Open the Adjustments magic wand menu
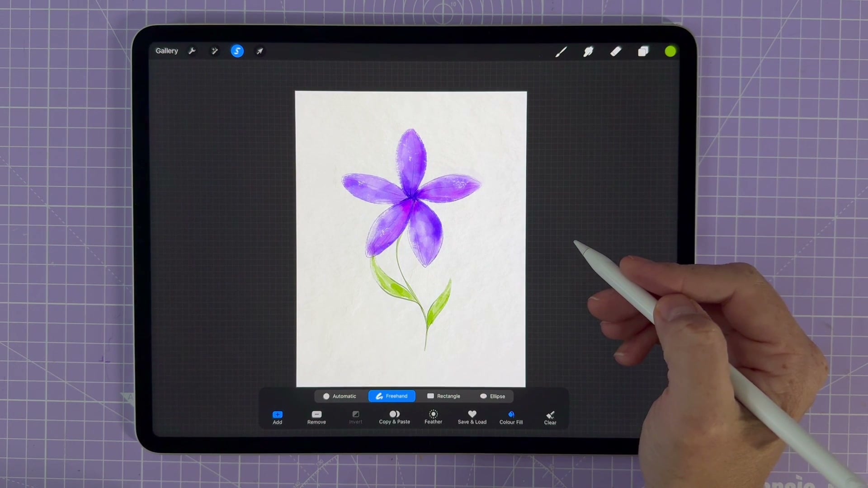 click(x=214, y=51)
